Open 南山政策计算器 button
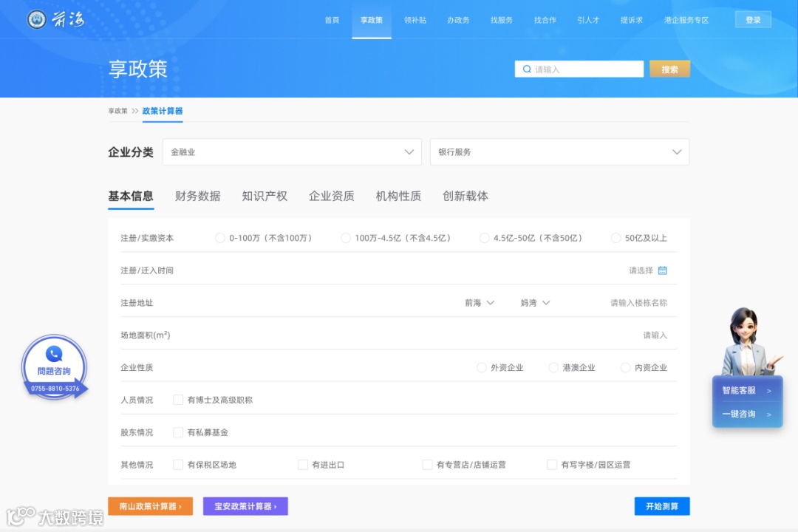Screen dimensions: 798x532 coord(150,506)
